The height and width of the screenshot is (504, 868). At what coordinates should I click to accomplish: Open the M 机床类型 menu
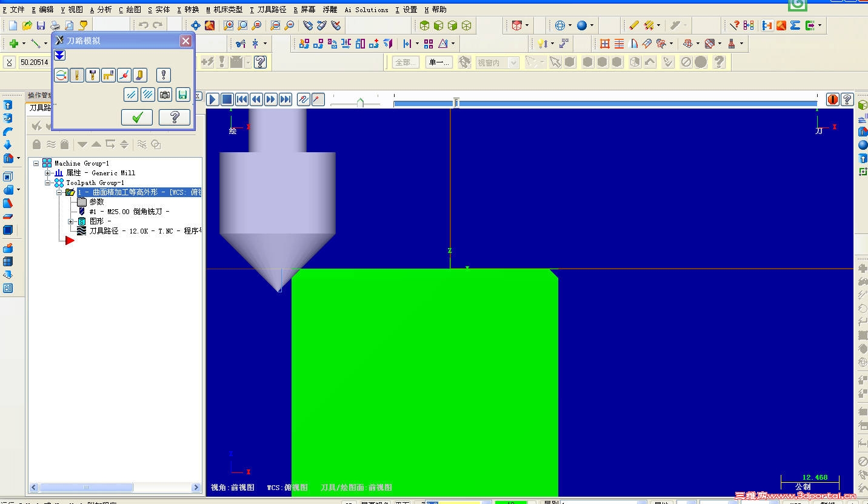[224, 10]
